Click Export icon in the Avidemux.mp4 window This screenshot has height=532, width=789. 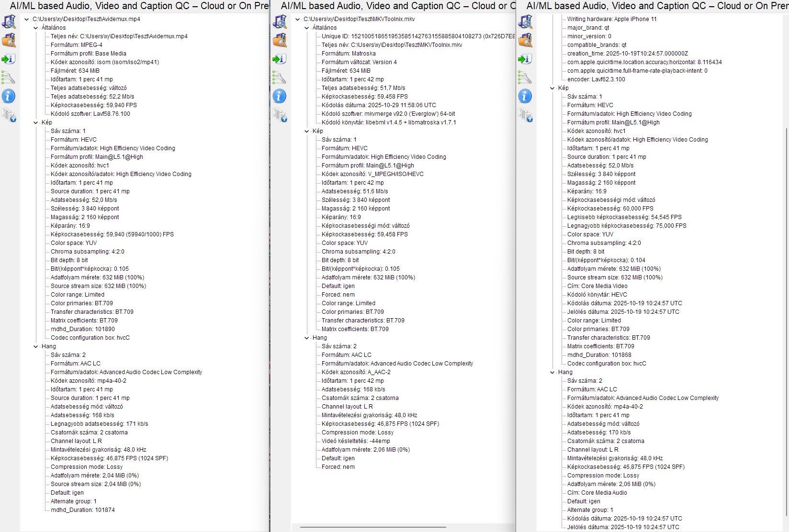click(x=9, y=59)
